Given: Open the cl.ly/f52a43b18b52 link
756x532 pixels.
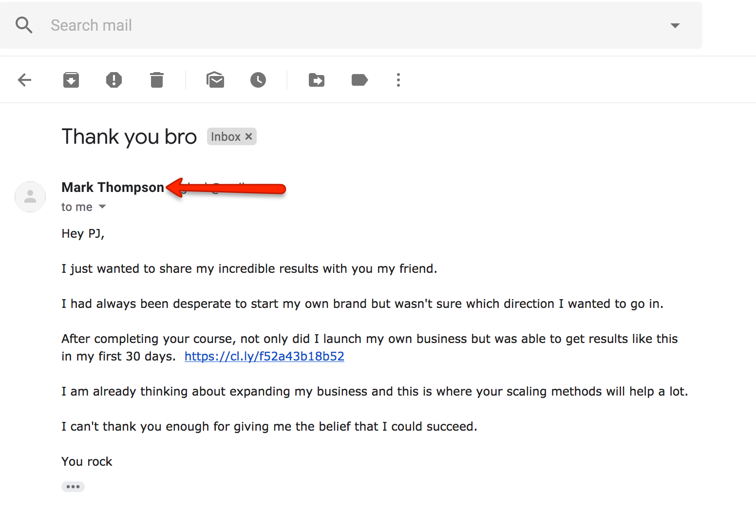Looking at the screenshot, I should tap(265, 356).
